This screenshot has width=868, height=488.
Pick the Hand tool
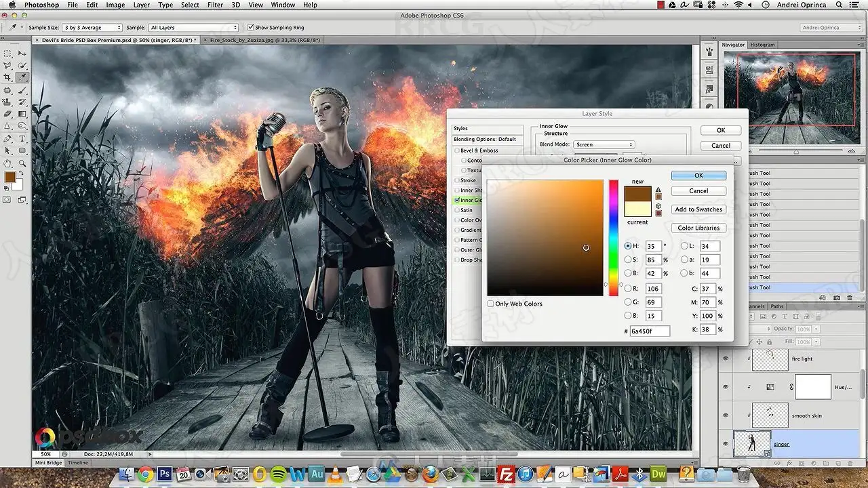[x=7, y=163]
